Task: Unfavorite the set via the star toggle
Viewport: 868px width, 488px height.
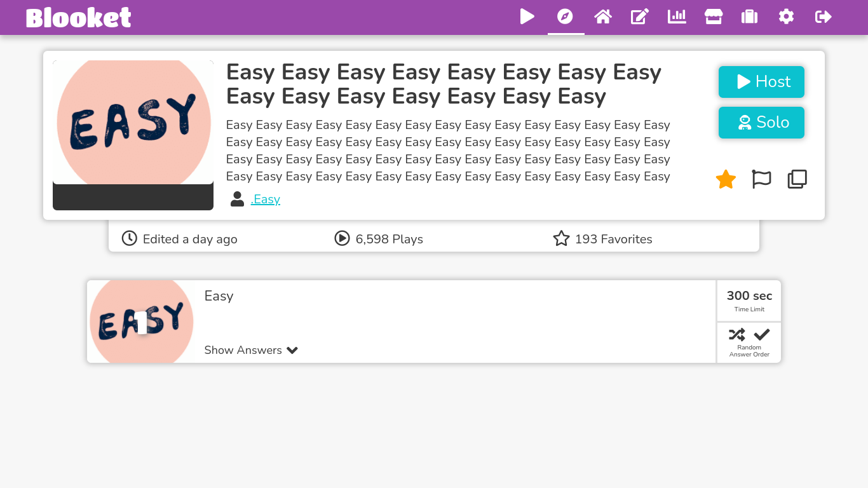Action: pos(725,179)
